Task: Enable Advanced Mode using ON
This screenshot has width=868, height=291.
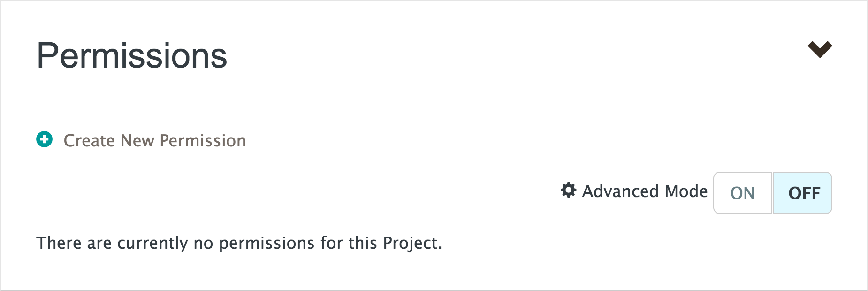Action: tap(742, 193)
